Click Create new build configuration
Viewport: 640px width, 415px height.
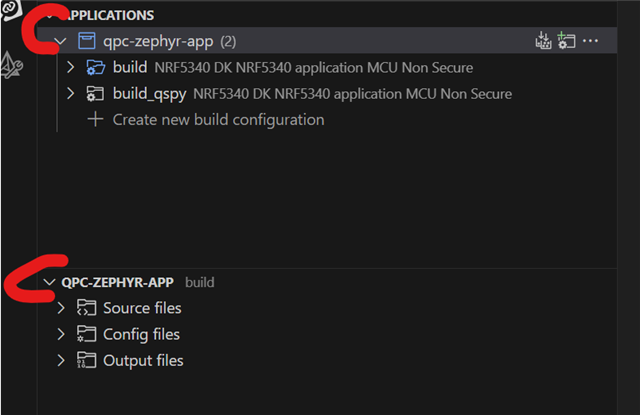(x=218, y=120)
